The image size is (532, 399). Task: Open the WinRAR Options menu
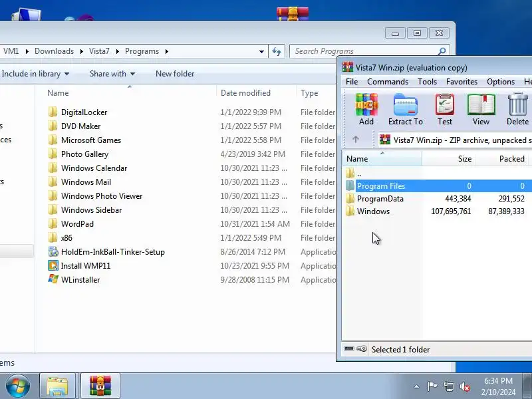[501, 82]
